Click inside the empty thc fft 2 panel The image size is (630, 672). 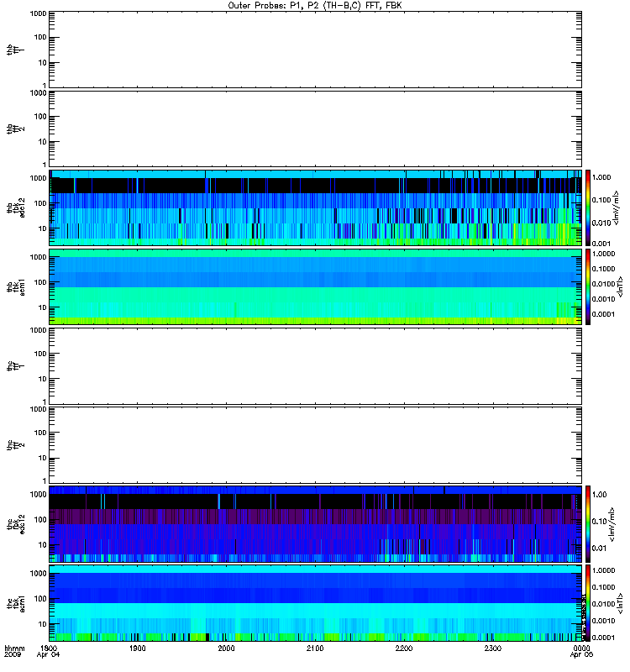(x=315, y=445)
